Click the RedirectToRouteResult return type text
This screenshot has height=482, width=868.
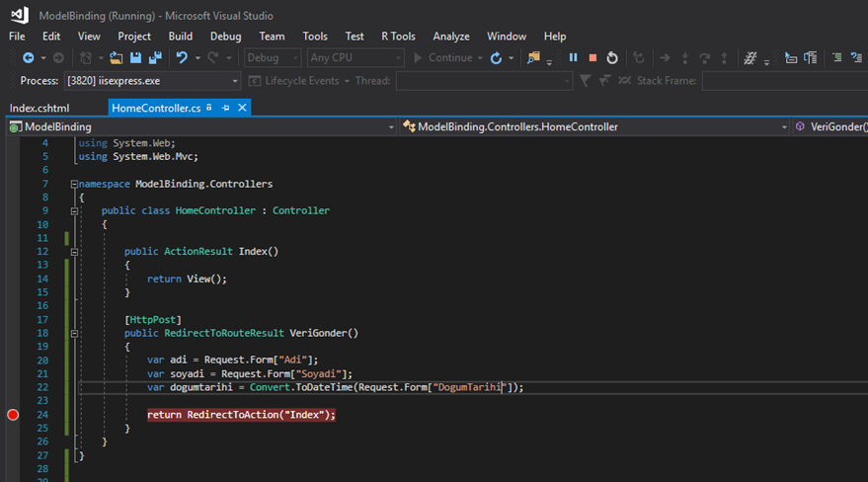(223, 333)
